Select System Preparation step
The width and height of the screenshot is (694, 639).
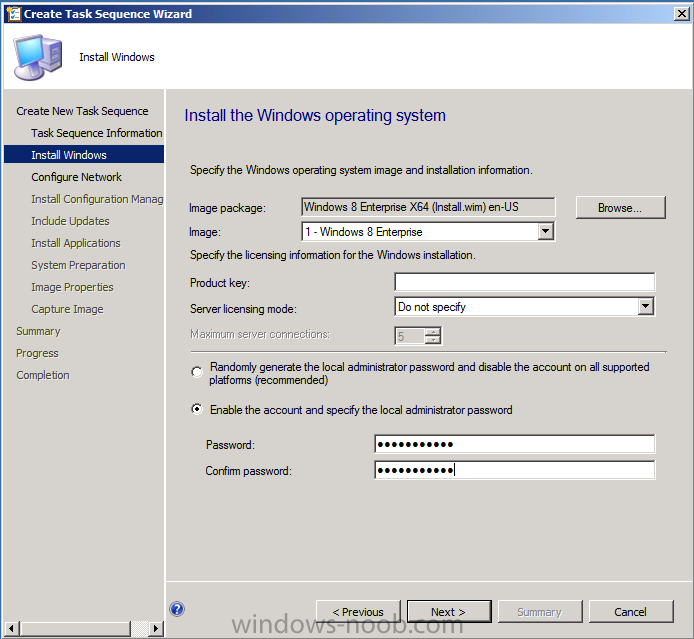pos(78,265)
